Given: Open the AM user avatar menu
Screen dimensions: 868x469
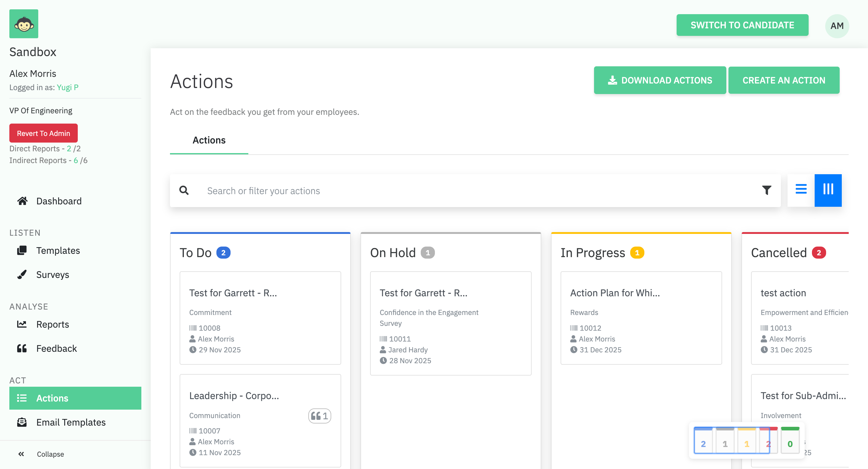Looking at the screenshot, I should 837,26.
